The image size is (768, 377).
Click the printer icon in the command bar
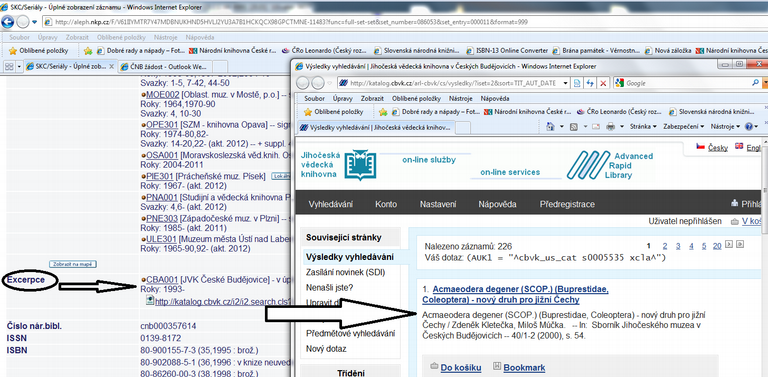click(611, 126)
